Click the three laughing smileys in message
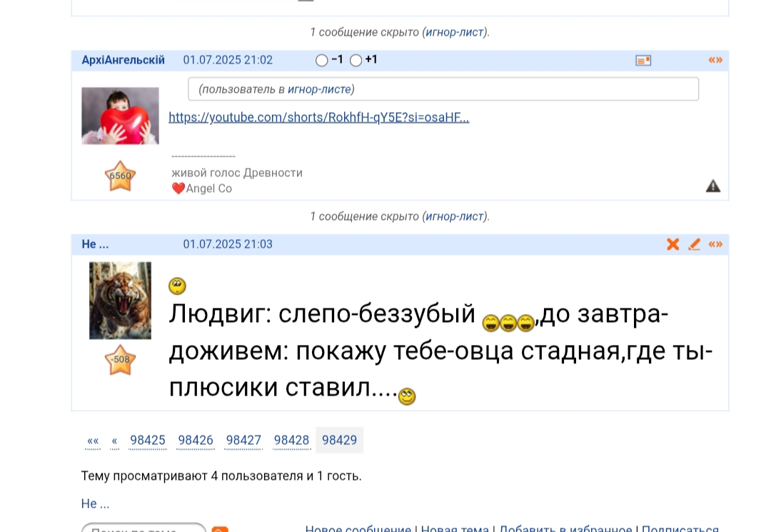The width and height of the screenshot is (771, 532). click(508, 323)
